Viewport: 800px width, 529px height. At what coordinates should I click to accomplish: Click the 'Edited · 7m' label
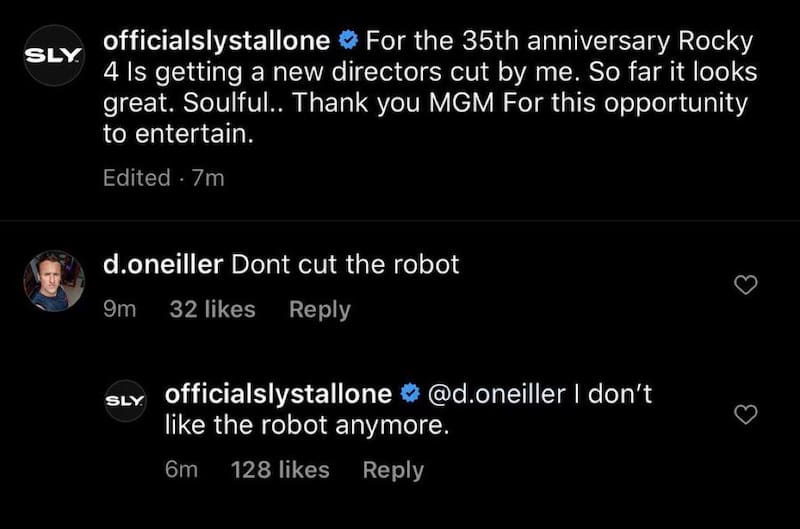[163, 178]
